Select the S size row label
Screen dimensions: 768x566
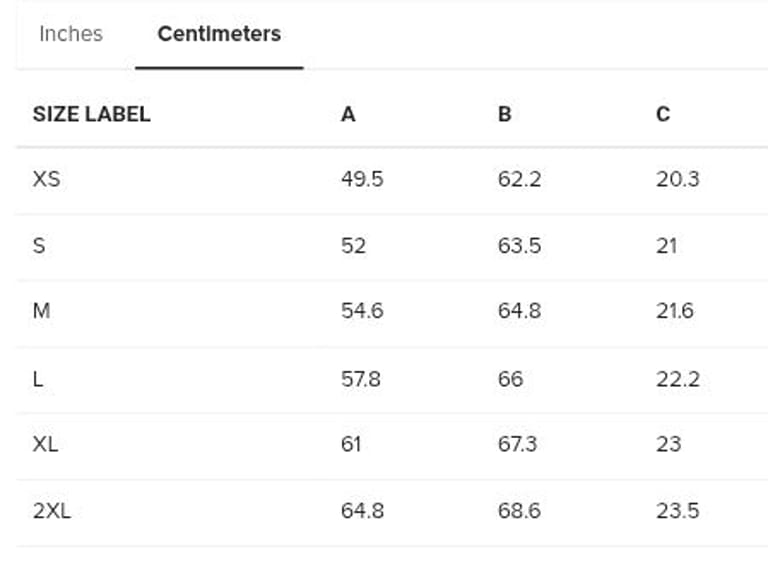(x=39, y=246)
